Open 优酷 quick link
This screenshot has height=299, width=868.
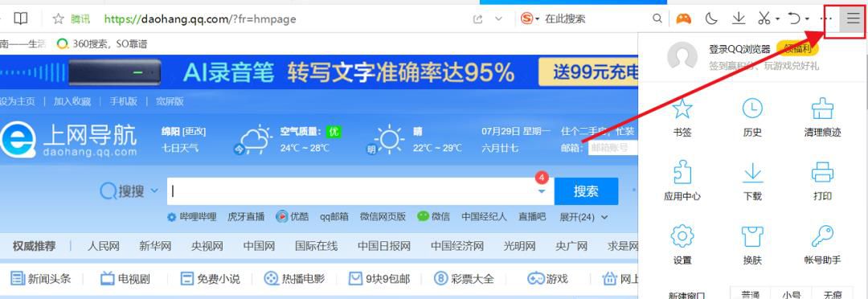tap(293, 217)
